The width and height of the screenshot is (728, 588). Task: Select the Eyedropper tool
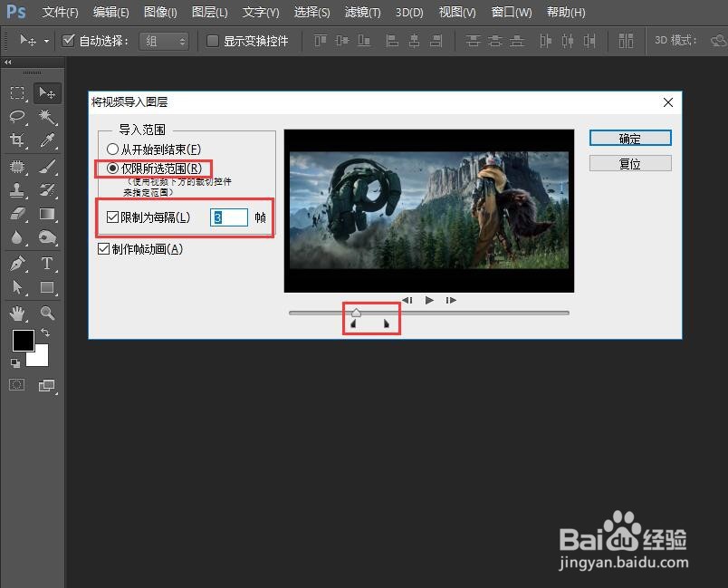point(47,140)
